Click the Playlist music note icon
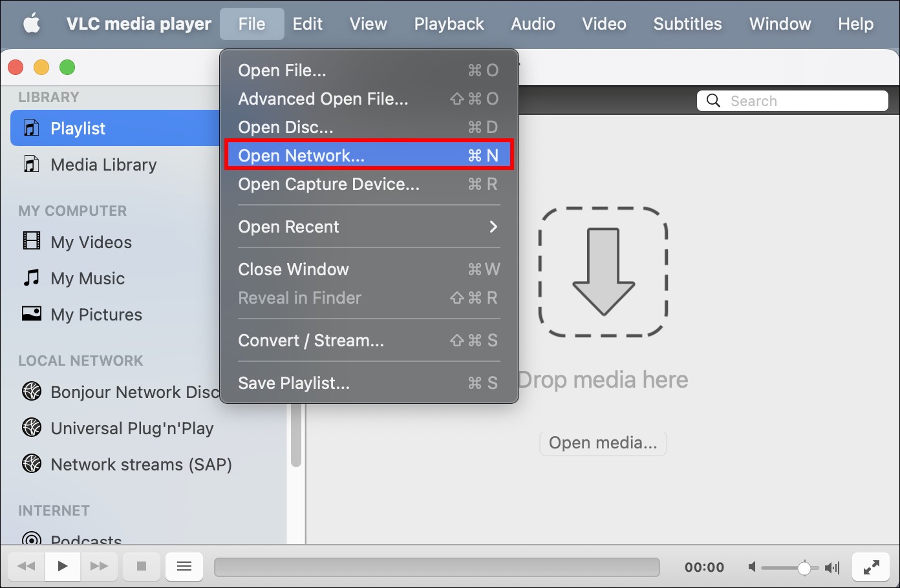Screen dimensions: 900x588 point(31,127)
